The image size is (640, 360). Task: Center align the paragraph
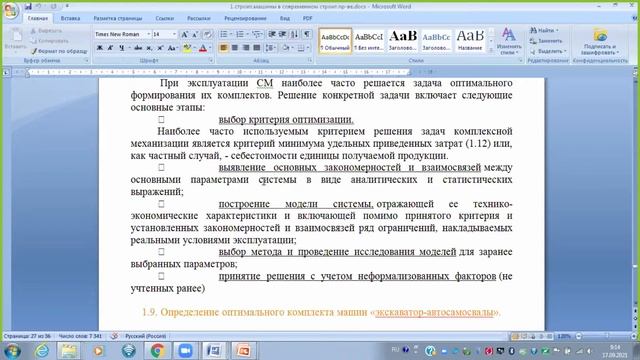click(x=234, y=48)
